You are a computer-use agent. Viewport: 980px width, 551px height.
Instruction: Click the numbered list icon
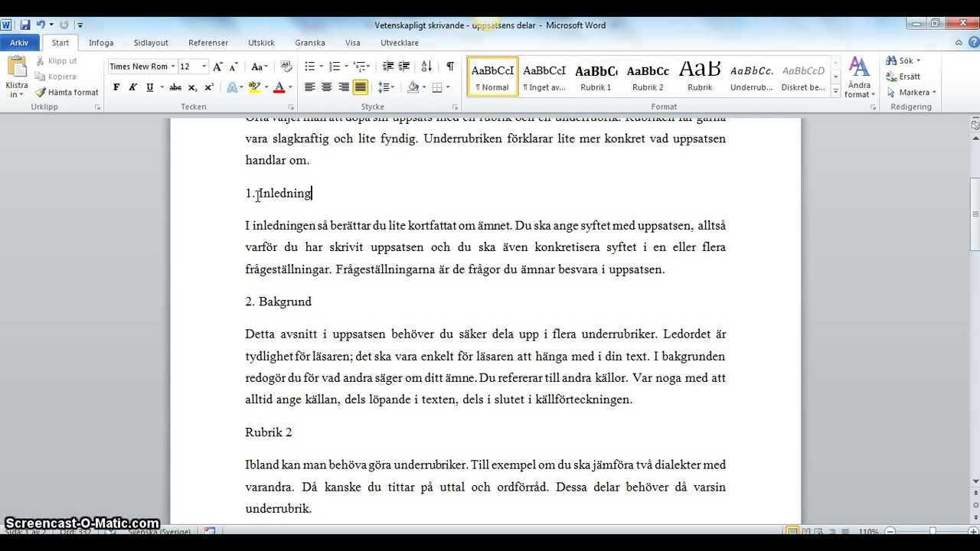[335, 67]
